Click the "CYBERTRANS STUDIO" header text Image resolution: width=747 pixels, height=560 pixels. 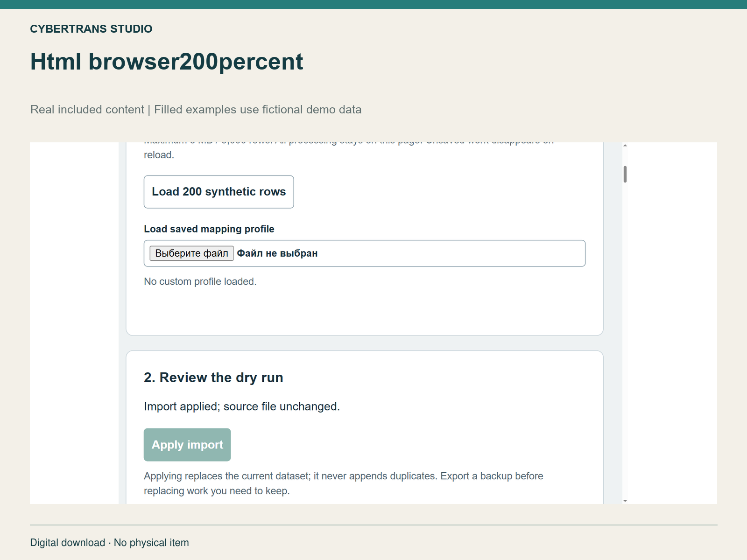tap(91, 29)
